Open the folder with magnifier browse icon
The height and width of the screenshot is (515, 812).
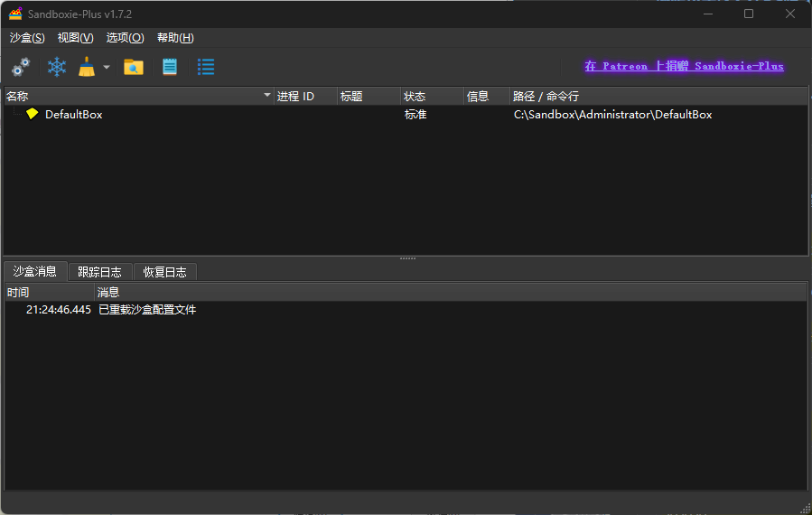(134, 67)
